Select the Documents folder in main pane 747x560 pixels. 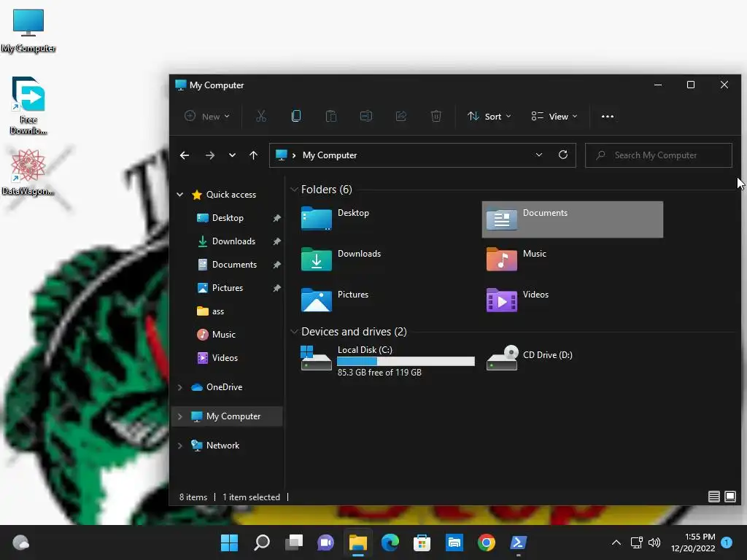coord(572,219)
